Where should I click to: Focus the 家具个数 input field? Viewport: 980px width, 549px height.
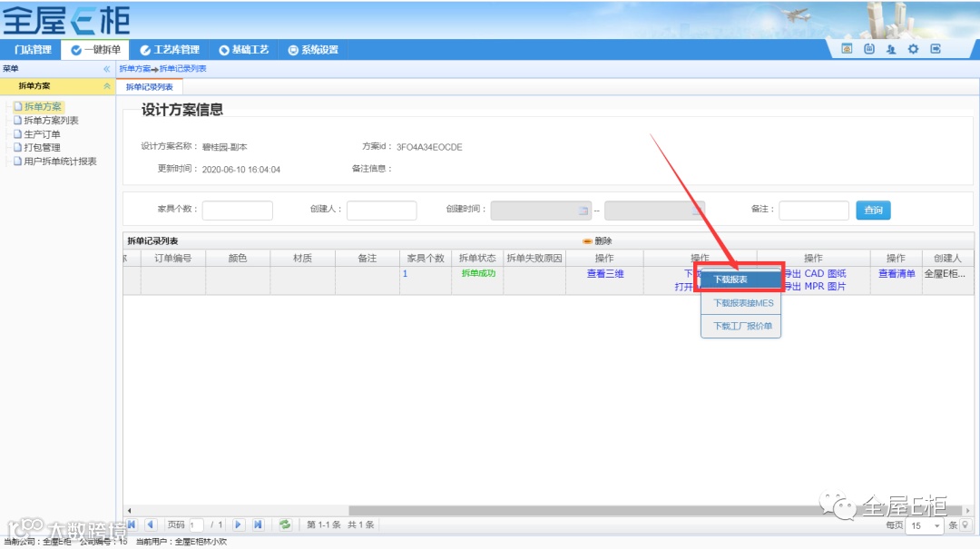pos(238,211)
